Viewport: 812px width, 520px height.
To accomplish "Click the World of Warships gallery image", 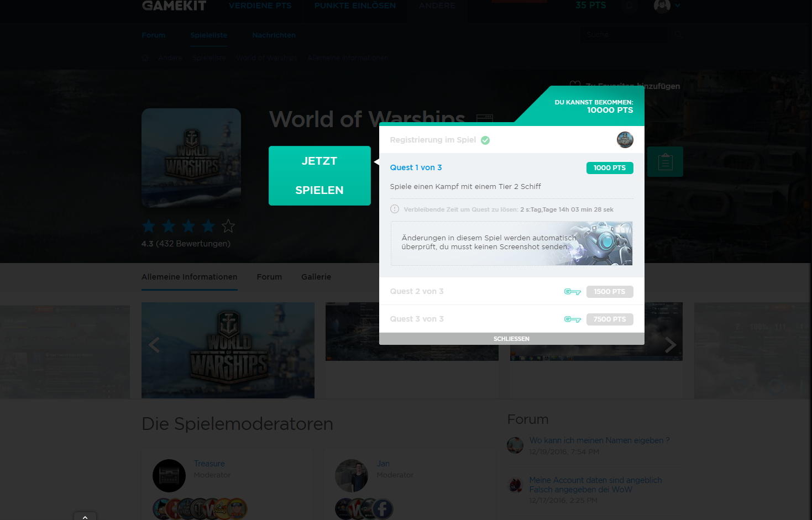I will [x=228, y=350].
